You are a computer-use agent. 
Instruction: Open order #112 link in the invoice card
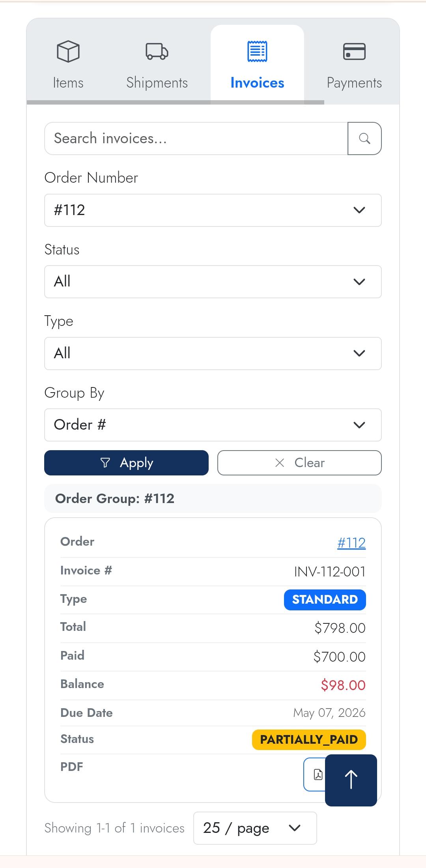pos(351,542)
